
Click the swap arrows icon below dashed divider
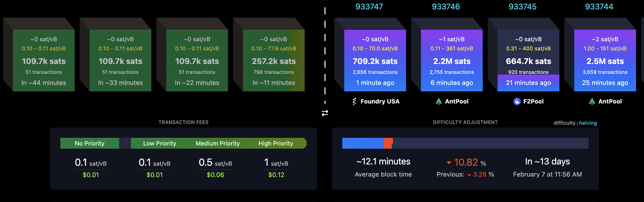(x=325, y=113)
